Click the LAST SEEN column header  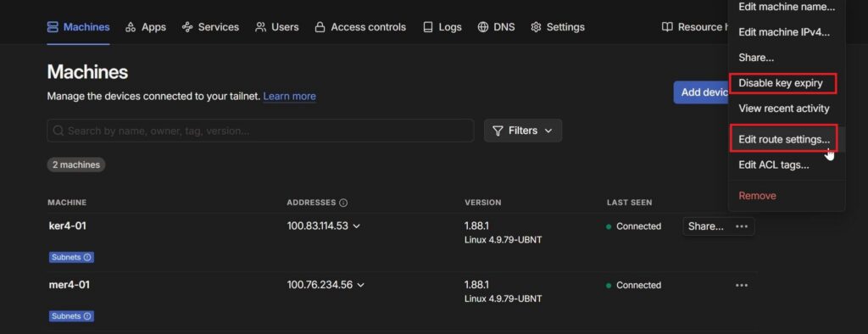coord(630,203)
